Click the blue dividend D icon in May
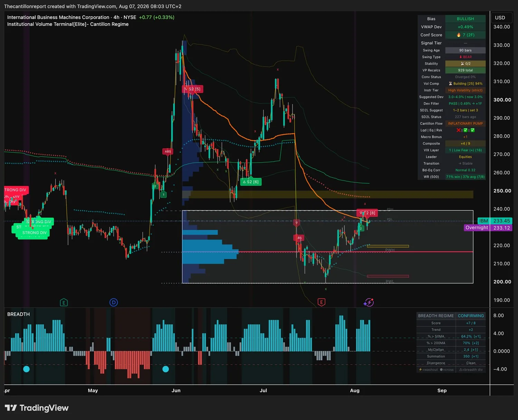Image resolution: width=518 pixels, height=420 pixels. [x=114, y=303]
